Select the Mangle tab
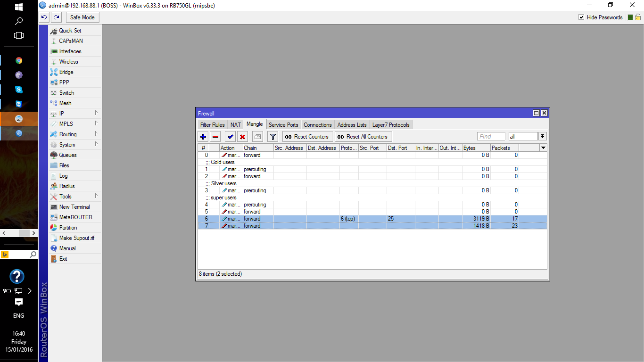 point(255,124)
